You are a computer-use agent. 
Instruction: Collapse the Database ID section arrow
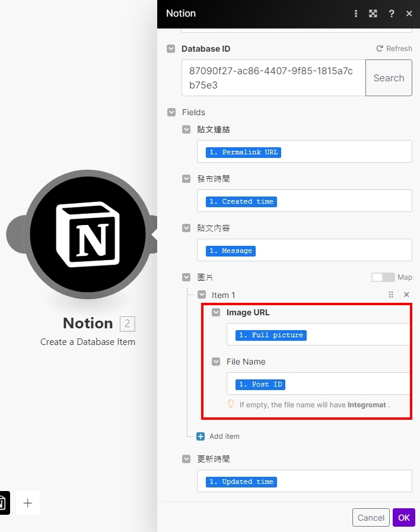(x=171, y=49)
